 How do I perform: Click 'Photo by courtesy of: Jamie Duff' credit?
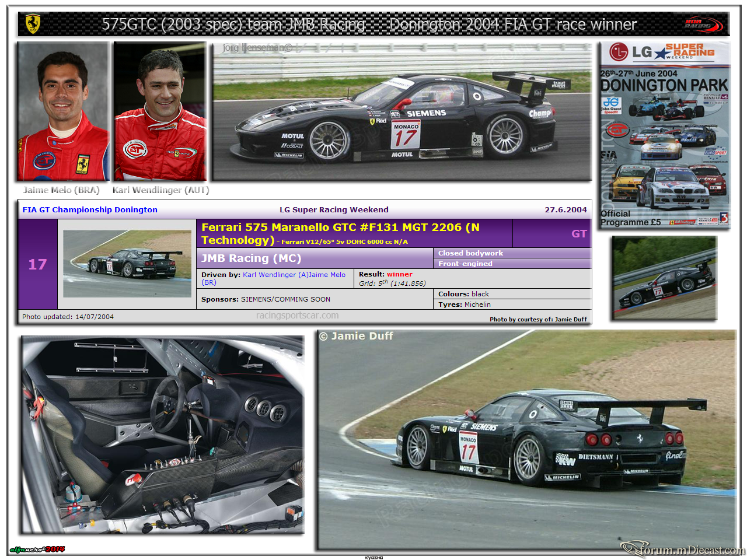pos(538,319)
